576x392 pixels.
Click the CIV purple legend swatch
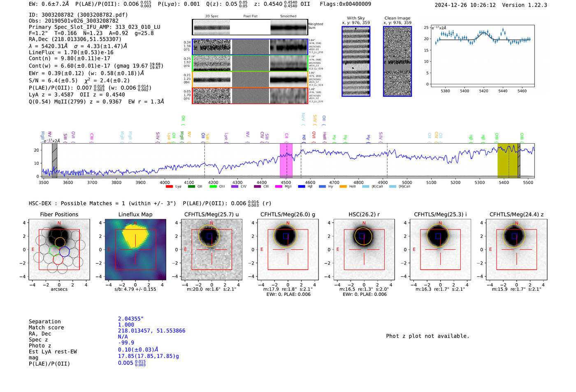point(235,187)
